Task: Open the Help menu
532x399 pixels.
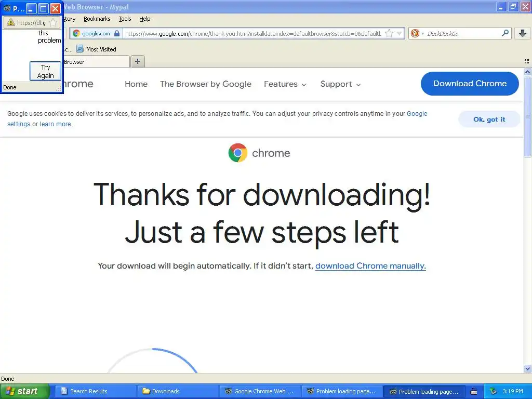Action: click(144, 19)
